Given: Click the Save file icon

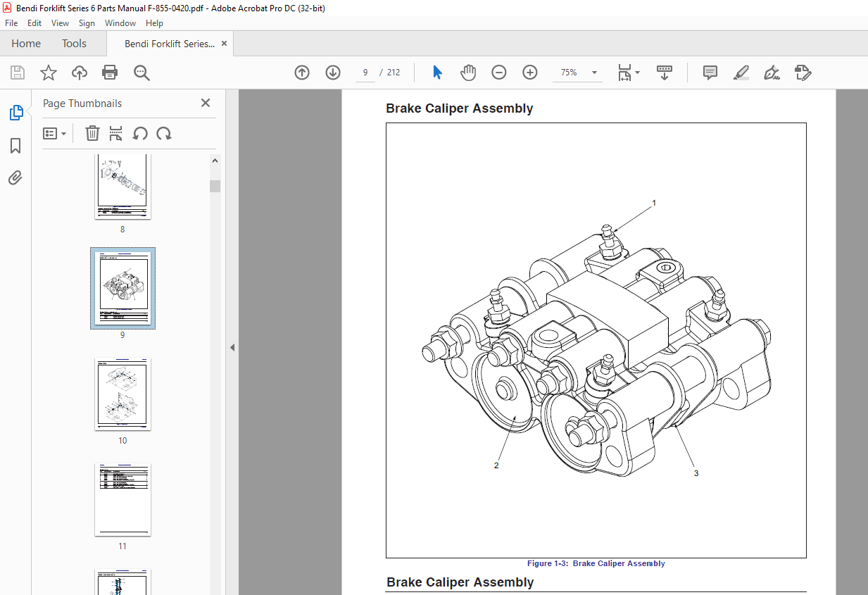Looking at the screenshot, I should pos(18,73).
